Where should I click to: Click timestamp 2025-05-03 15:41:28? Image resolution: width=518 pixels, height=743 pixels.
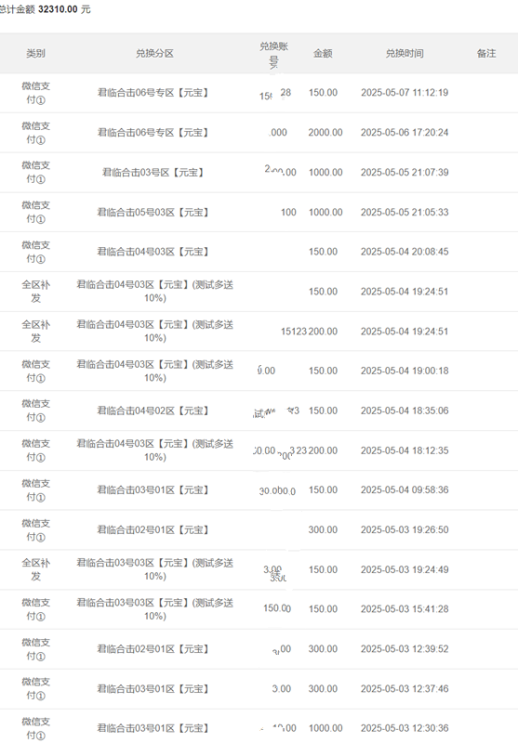pyautogui.click(x=404, y=609)
